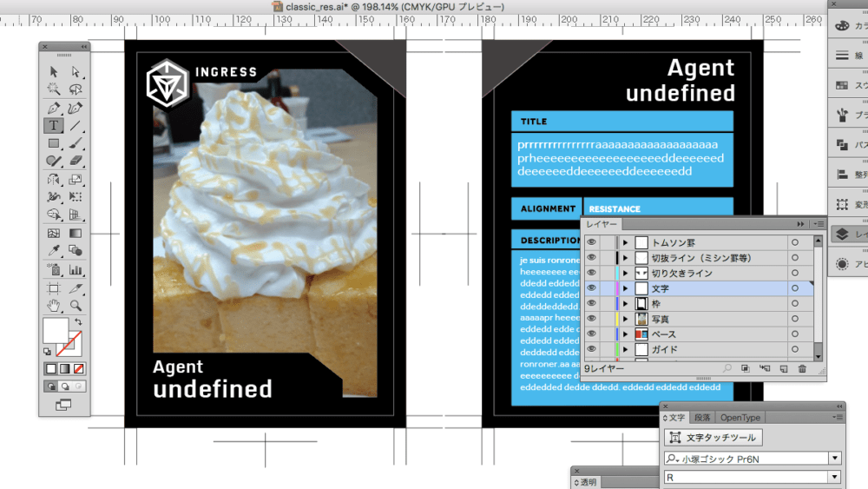
Task: Select the Shape Builder tool
Action: (54, 215)
